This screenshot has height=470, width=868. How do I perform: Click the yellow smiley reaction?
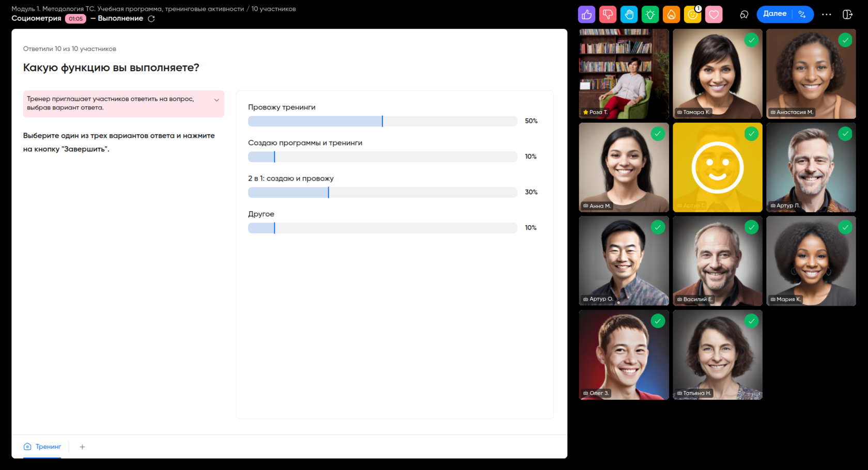click(692, 14)
